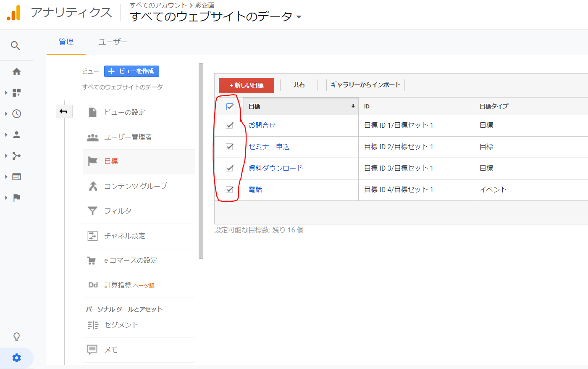Click the view column vertical scrollbar
Viewport: 588px width, 369px height.
pyautogui.click(x=201, y=161)
